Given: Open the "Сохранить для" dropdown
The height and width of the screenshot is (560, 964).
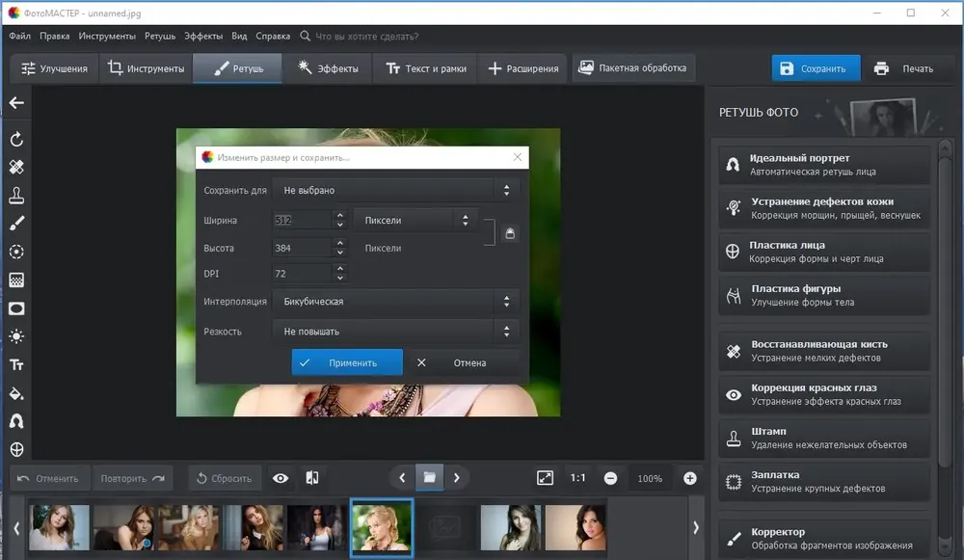Looking at the screenshot, I should (396, 191).
